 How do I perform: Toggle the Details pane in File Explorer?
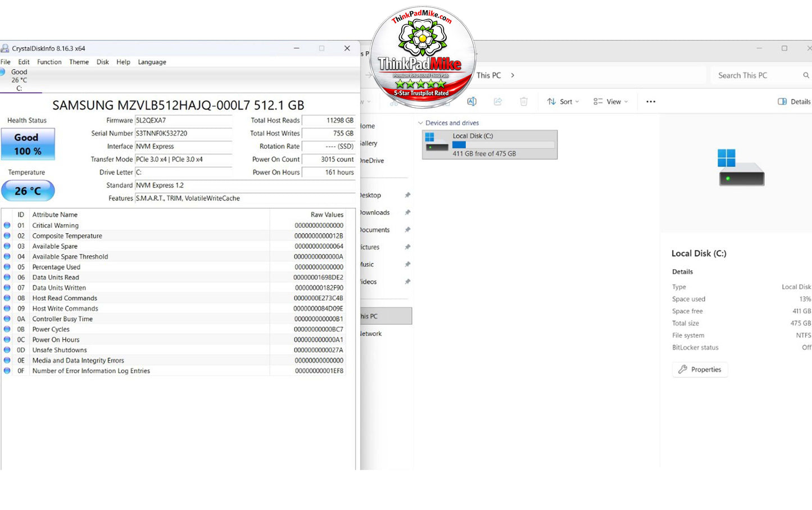point(794,102)
